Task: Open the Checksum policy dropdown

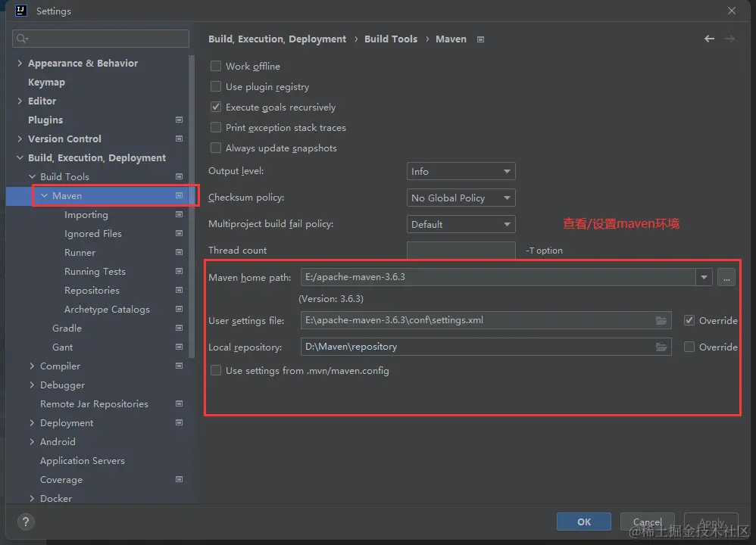Action: pos(461,198)
